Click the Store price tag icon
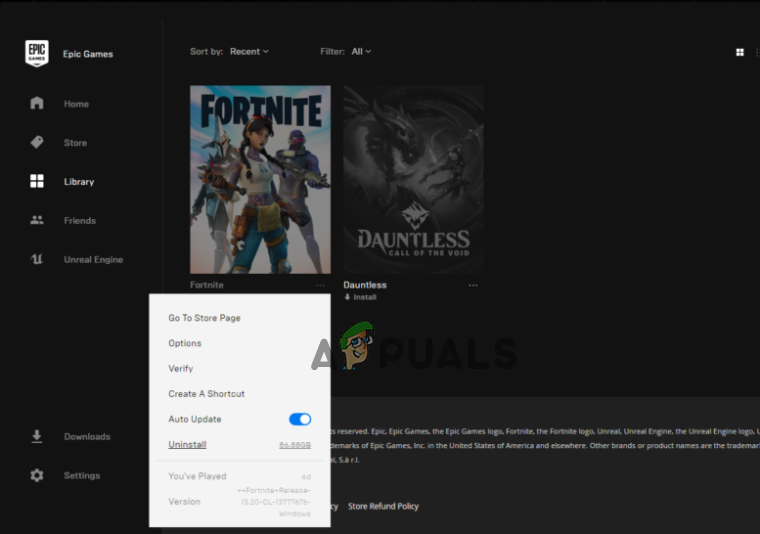The image size is (760, 534). point(37,142)
